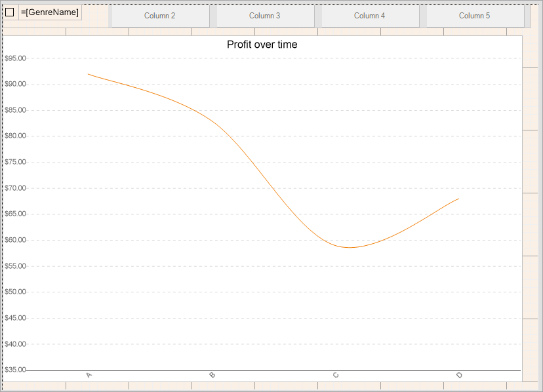Click the chart title 'Profit over time'
Viewport: 543px width, 392px height.
coord(262,45)
